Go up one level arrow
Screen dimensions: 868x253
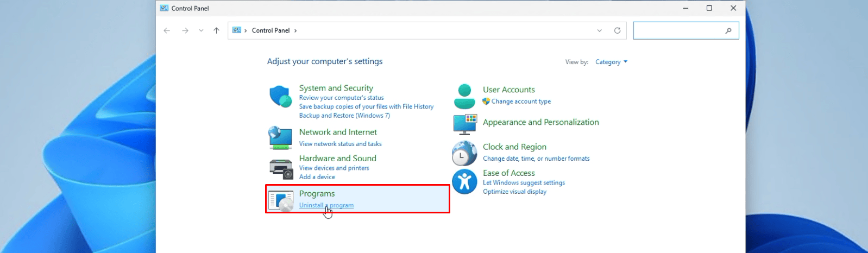216,30
